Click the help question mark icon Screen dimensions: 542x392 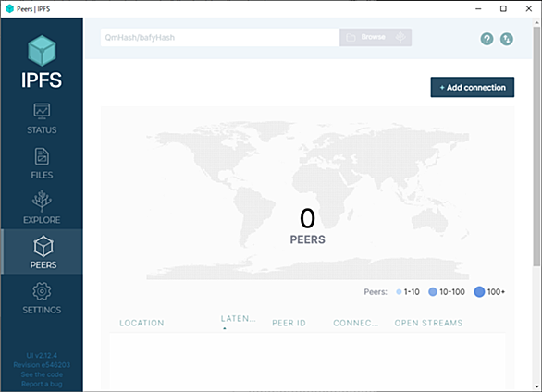point(487,39)
